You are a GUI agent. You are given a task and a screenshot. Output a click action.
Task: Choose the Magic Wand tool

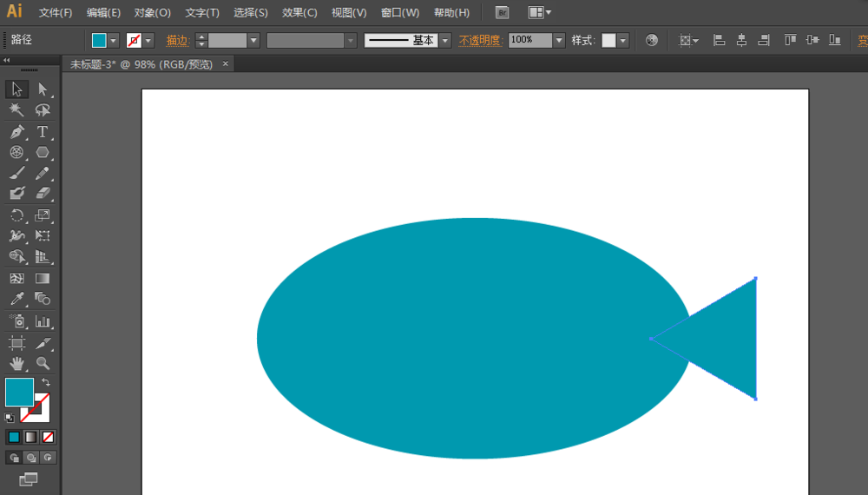(16, 110)
